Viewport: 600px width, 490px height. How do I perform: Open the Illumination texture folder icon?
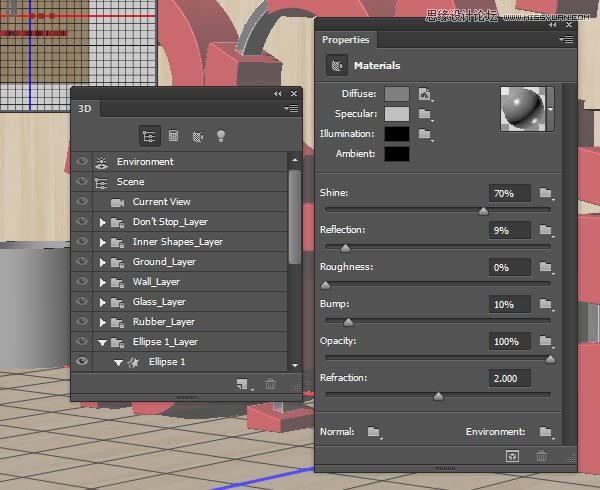click(425, 134)
